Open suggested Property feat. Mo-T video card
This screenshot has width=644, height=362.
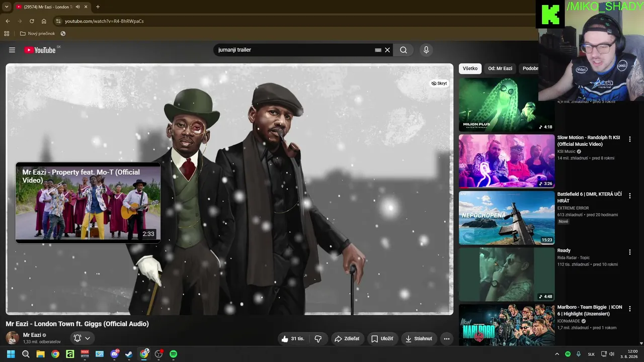[x=88, y=203]
